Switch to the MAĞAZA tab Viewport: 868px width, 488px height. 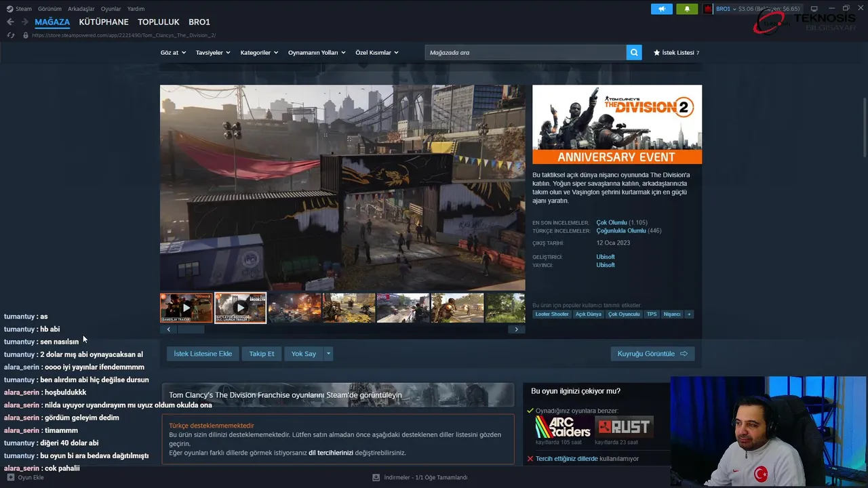[52, 22]
